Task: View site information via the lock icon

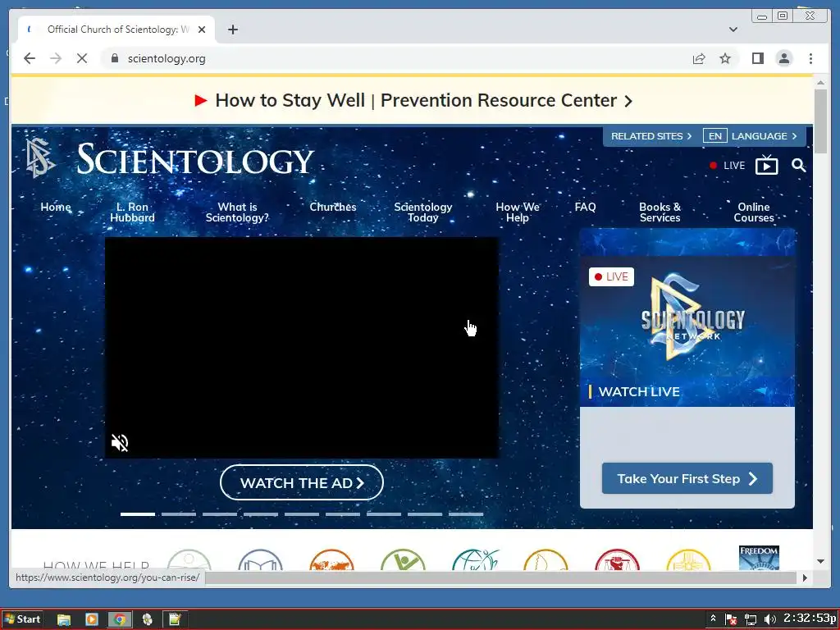Action: (x=114, y=58)
